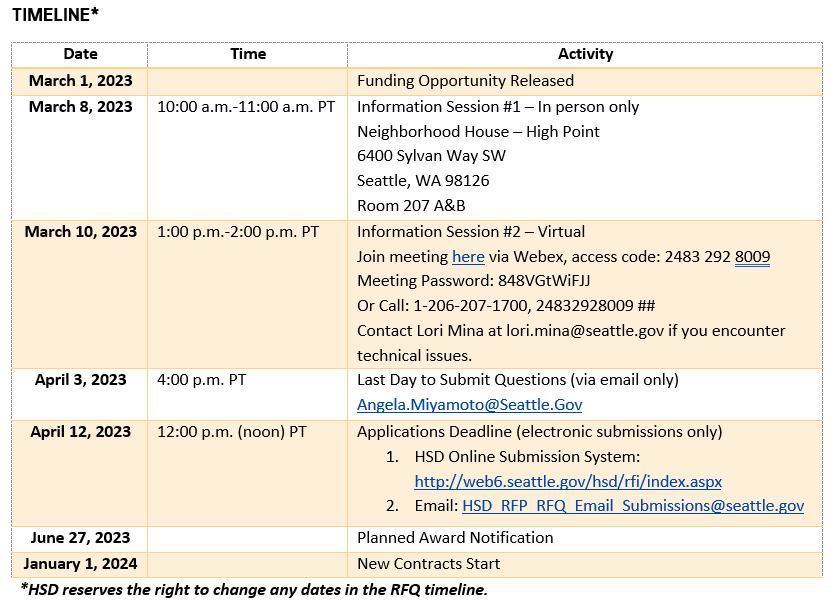
Task: Click the New Contracts Start cell
Action: [x=430, y=563]
